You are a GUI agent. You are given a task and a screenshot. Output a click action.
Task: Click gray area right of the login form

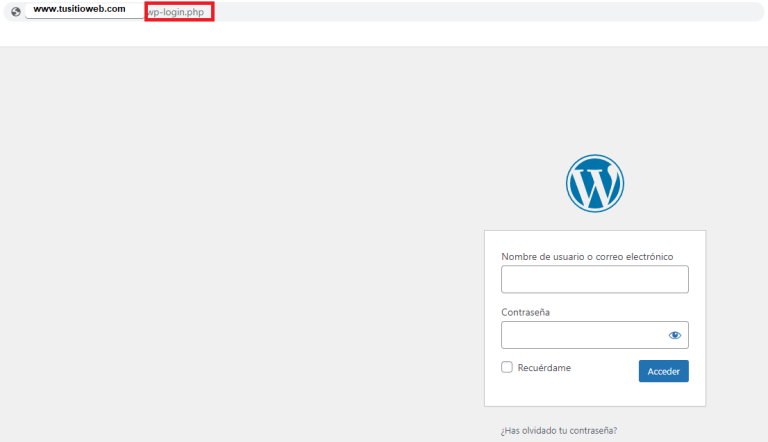coord(737,318)
